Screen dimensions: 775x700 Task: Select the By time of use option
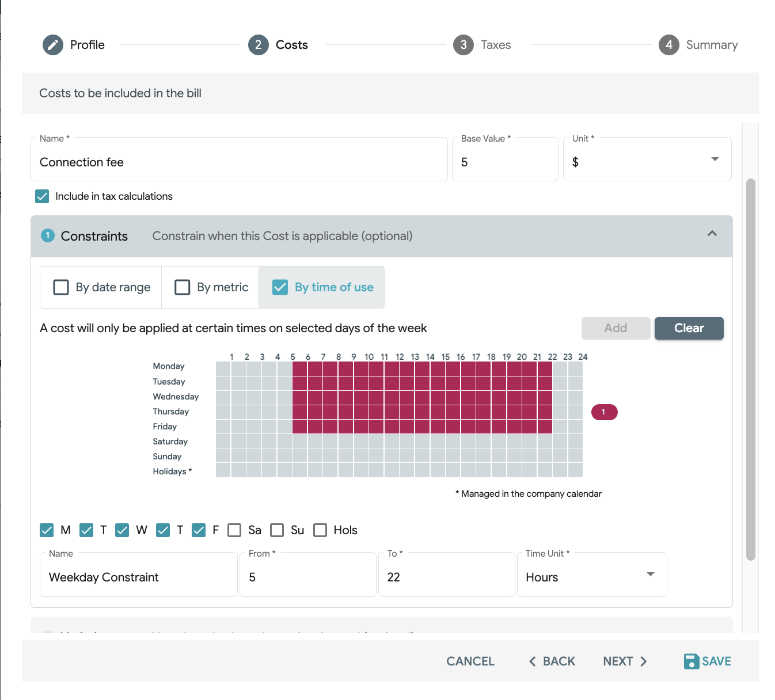point(322,287)
